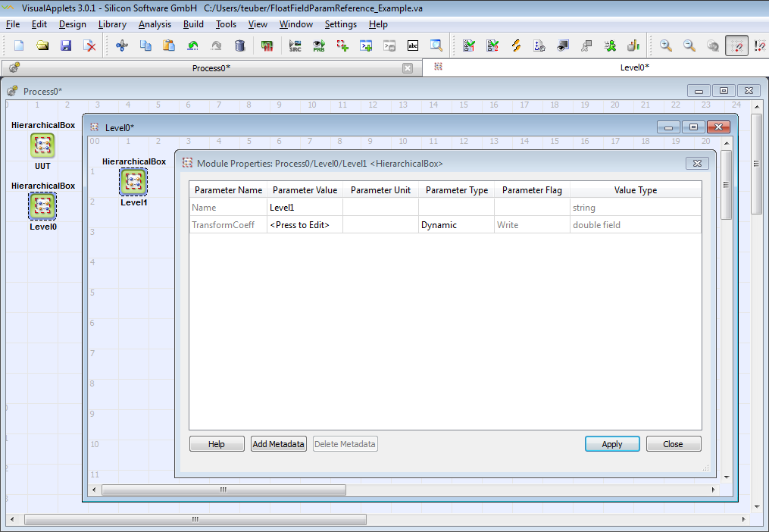Click the Zoom In magnifier icon
Screen dimensions: 769x532
click(x=666, y=45)
